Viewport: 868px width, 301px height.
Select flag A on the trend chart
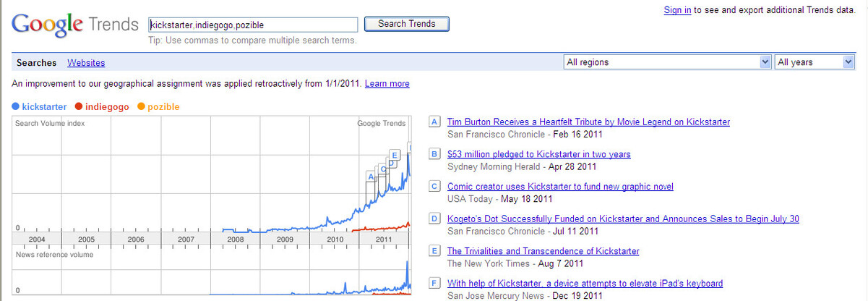[371, 177]
